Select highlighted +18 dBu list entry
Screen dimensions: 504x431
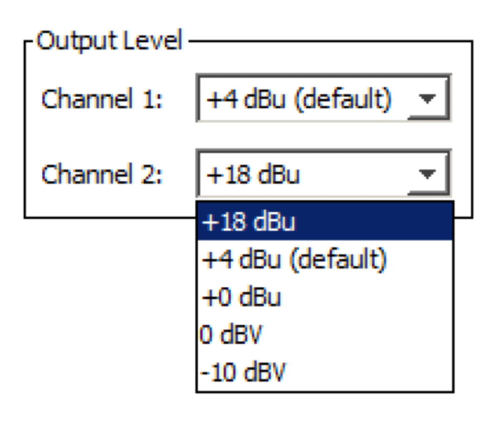point(324,222)
